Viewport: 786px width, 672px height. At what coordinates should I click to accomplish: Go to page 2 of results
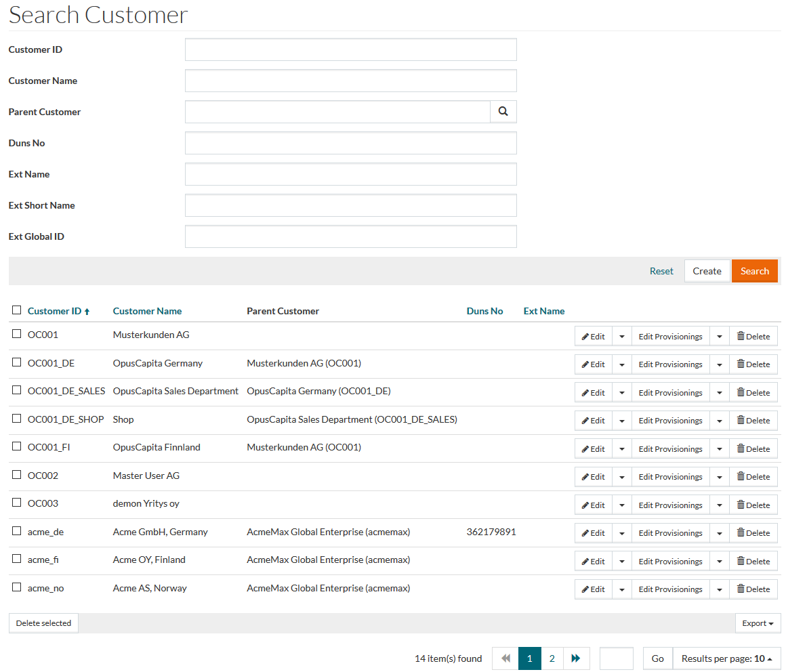552,658
